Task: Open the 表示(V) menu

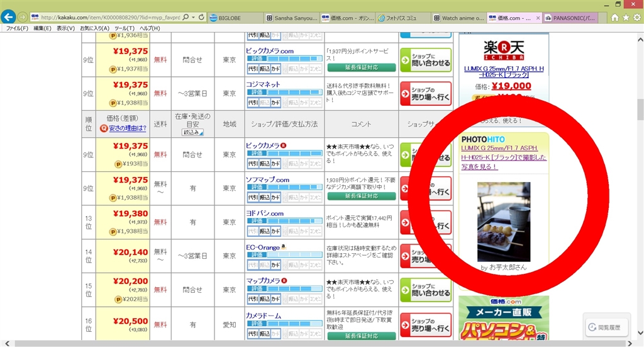Action: coord(65,28)
